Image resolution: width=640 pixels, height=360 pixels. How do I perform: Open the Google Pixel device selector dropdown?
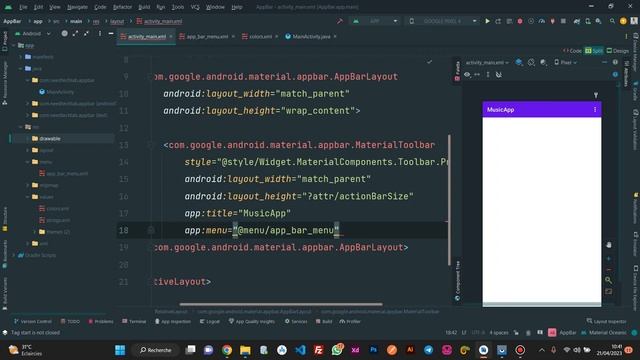coord(442,21)
